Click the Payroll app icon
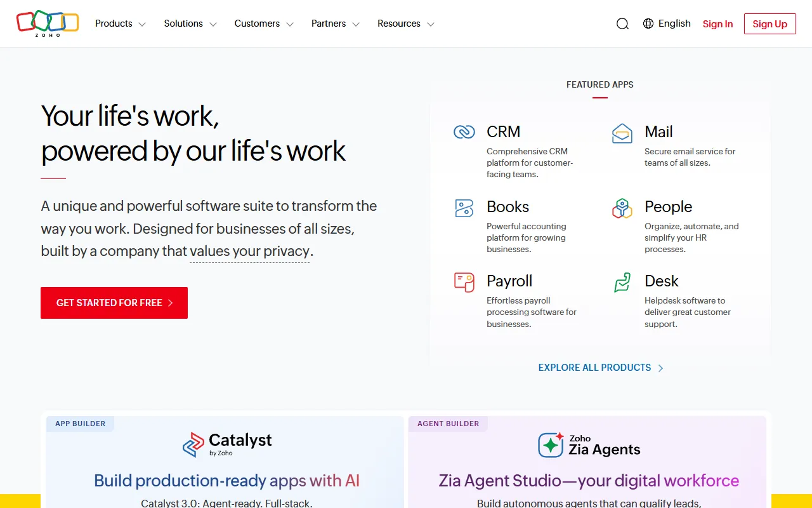The image size is (812, 508). pos(464,282)
